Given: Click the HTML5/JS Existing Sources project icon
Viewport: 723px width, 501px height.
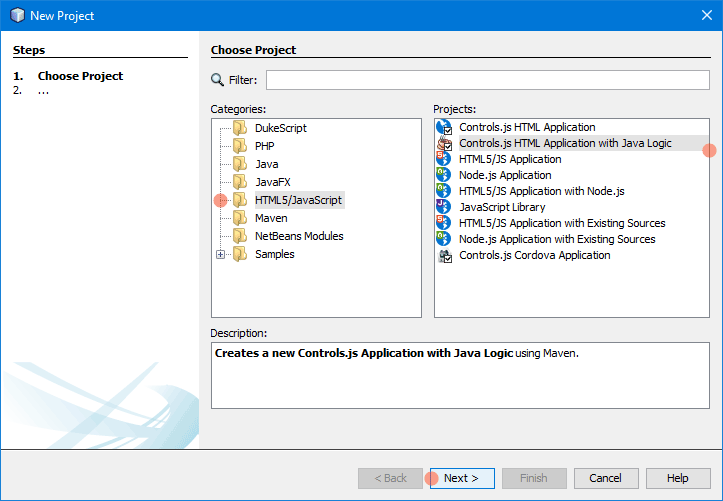Looking at the screenshot, I should pos(444,223).
